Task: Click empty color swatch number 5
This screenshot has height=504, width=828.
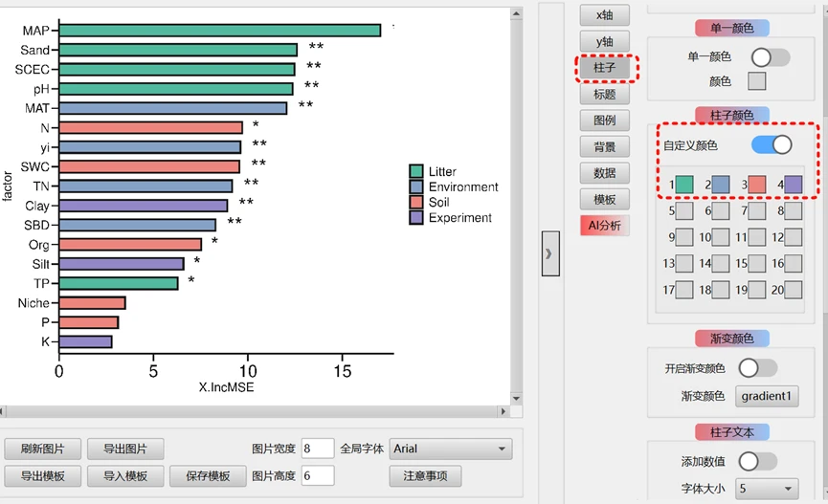Action: tap(684, 210)
